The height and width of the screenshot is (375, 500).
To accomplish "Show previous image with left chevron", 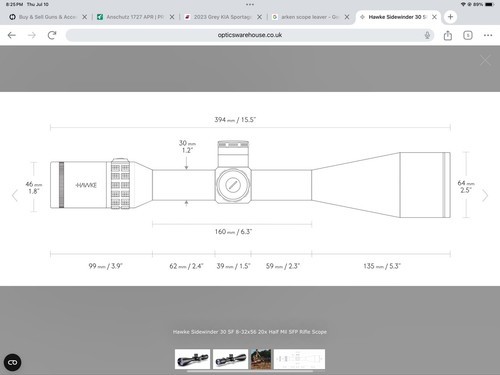I will pos(14,195).
